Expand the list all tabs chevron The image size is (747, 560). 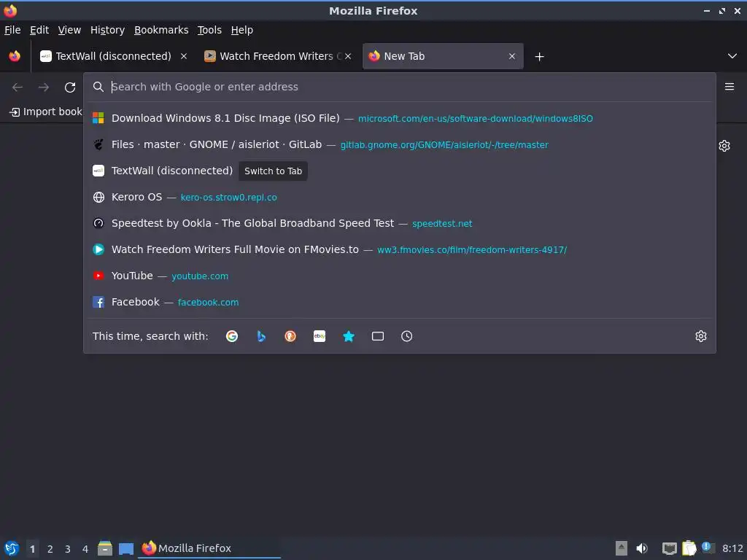pyautogui.click(x=732, y=56)
